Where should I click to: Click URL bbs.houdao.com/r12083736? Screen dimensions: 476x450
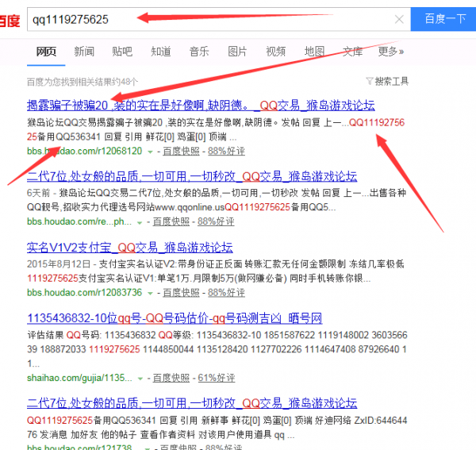point(84,292)
